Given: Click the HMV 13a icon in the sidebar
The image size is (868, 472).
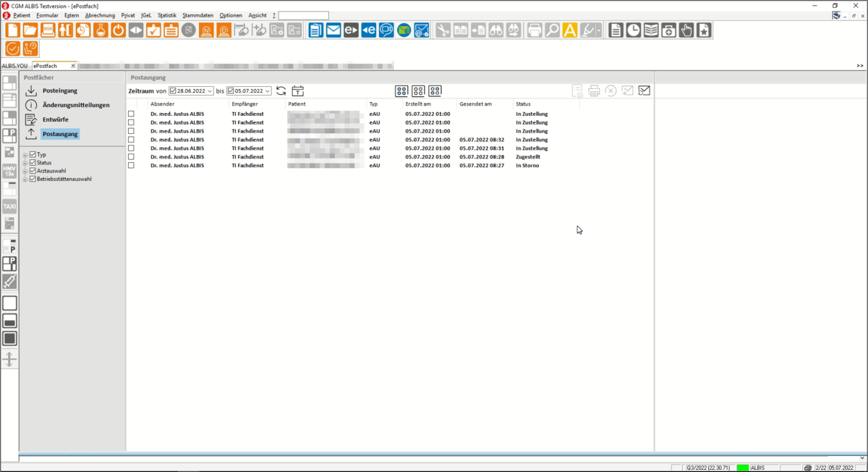Looking at the screenshot, I should click(9, 171).
